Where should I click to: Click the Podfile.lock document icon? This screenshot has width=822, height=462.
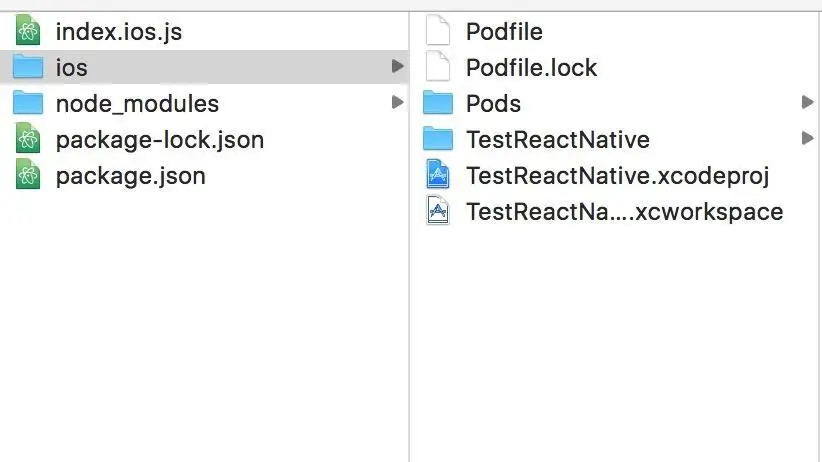coord(438,68)
